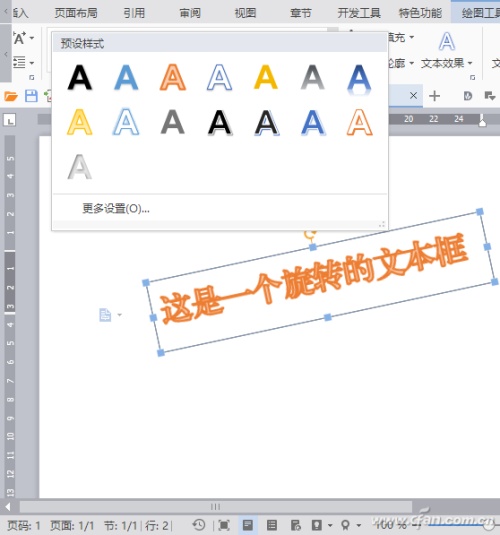Apply the black shadowed A preset in the first row
Screen dimensions: 500x535
point(79,77)
